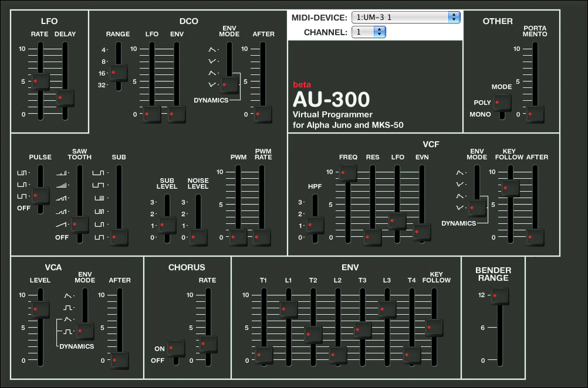This screenshot has width=588, height=388.
Task: Click the BENDER RANGE slider knob
Action: 500,296
